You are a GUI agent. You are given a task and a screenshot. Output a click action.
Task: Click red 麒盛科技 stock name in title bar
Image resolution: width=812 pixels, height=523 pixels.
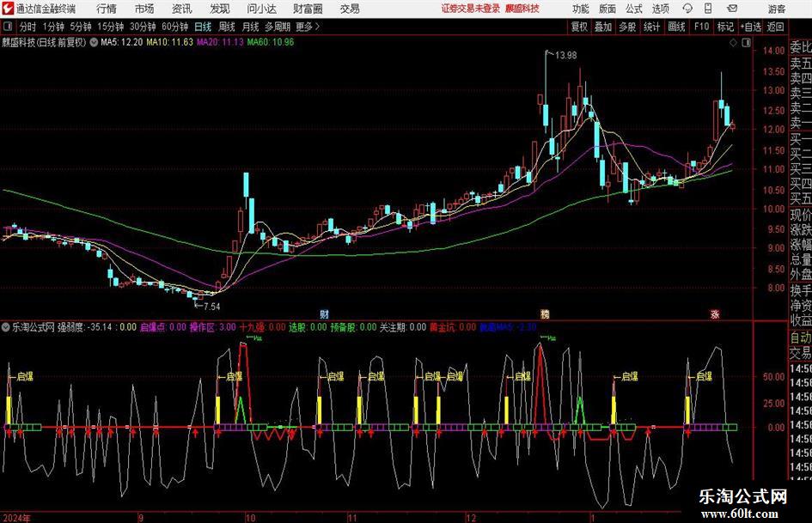pyautogui.click(x=522, y=9)
